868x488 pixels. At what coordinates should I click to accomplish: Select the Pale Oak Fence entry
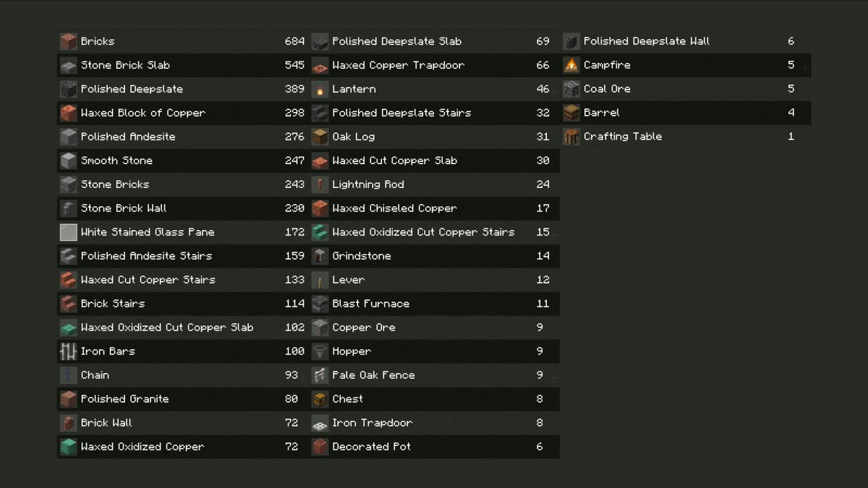point(434,375)
